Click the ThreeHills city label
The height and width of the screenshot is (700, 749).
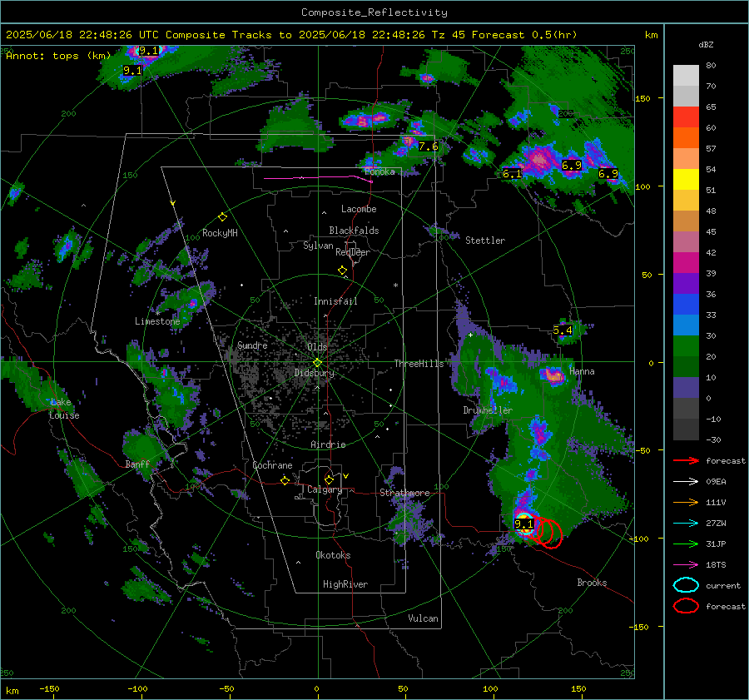pyautogui.click(x=419, y=364)
